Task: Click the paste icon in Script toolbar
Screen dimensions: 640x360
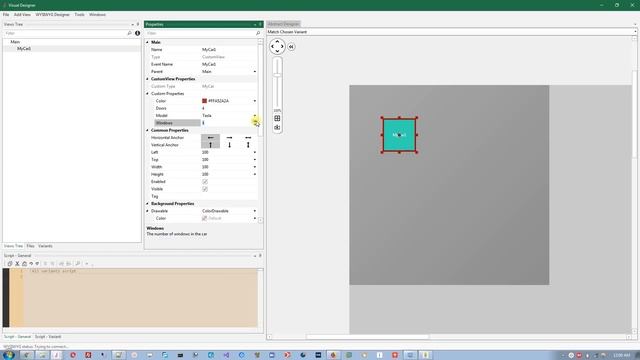Action: tap(24, 264)
